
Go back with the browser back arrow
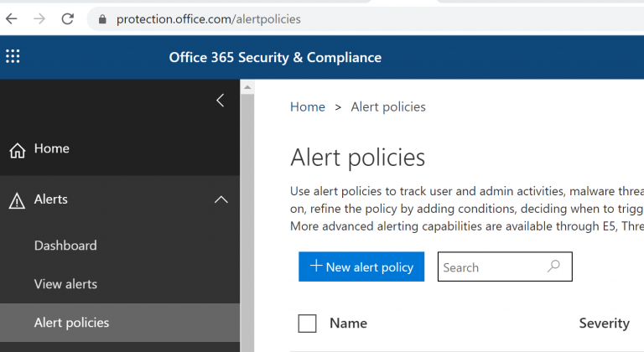(12, 19)
